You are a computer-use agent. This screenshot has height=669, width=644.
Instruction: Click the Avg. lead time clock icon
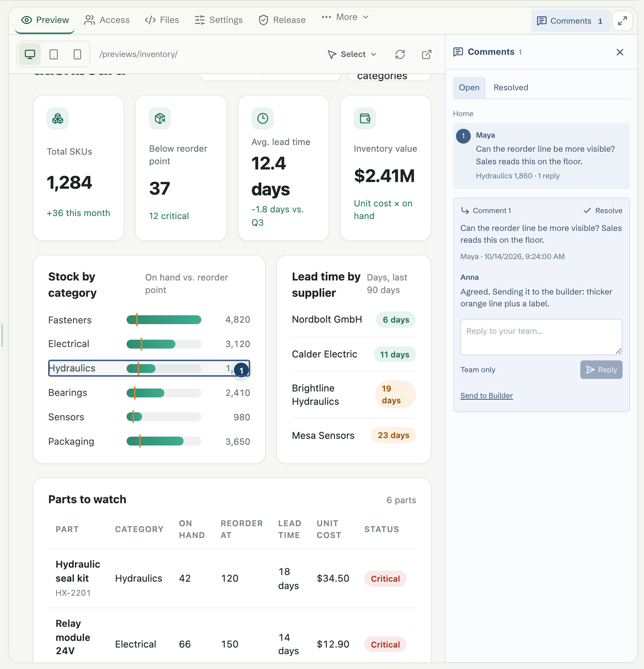point(263,118)
